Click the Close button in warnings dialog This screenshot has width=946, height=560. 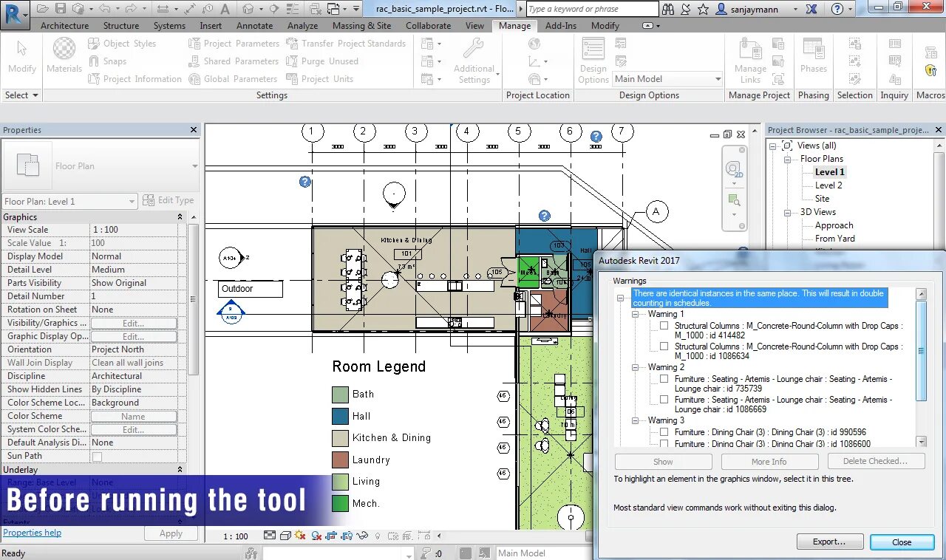click(902, 542)
